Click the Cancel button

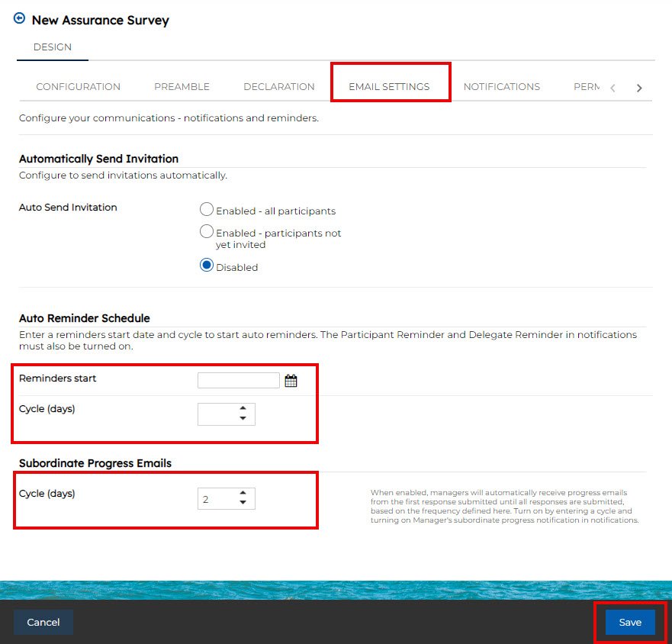point(43,622)
